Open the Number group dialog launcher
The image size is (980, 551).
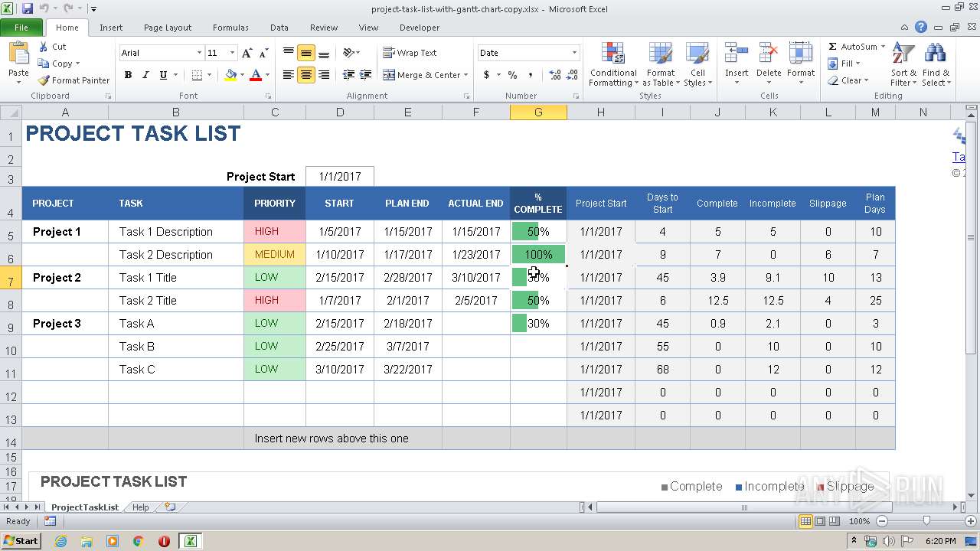coord(574,96)
